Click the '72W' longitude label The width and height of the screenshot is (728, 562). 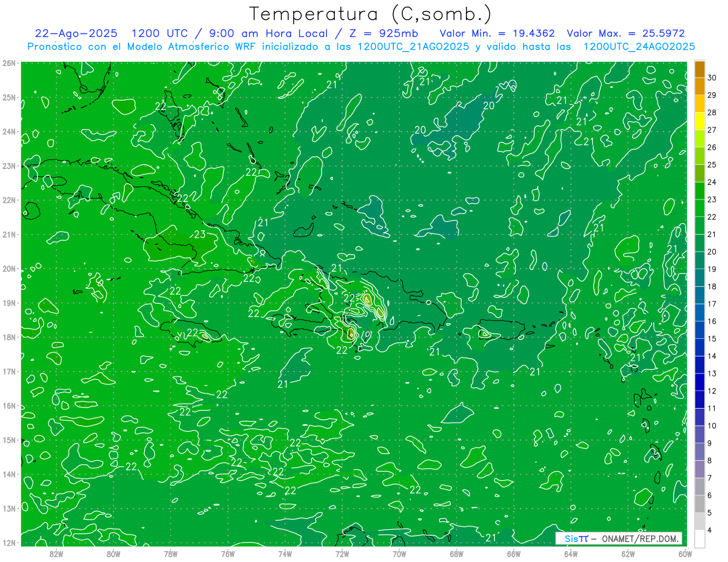[342, 553]
